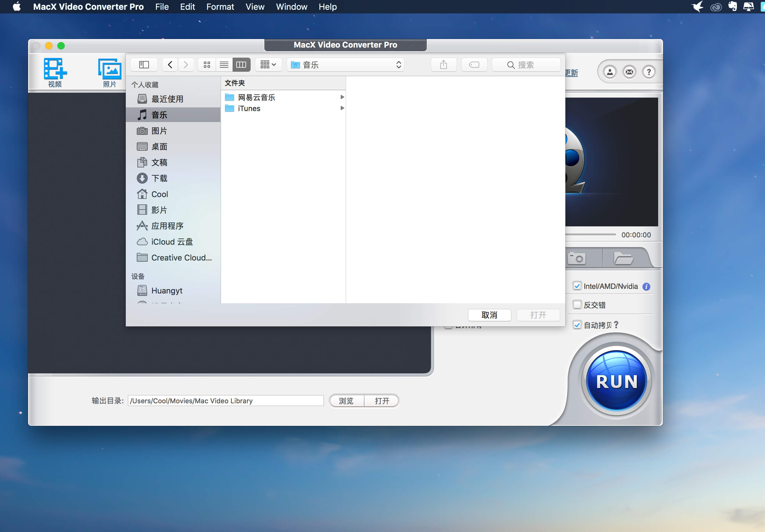Screen dimensions: 765x532
Task: Toggle the file dialog sidebar view
Action: coord(144,65)
